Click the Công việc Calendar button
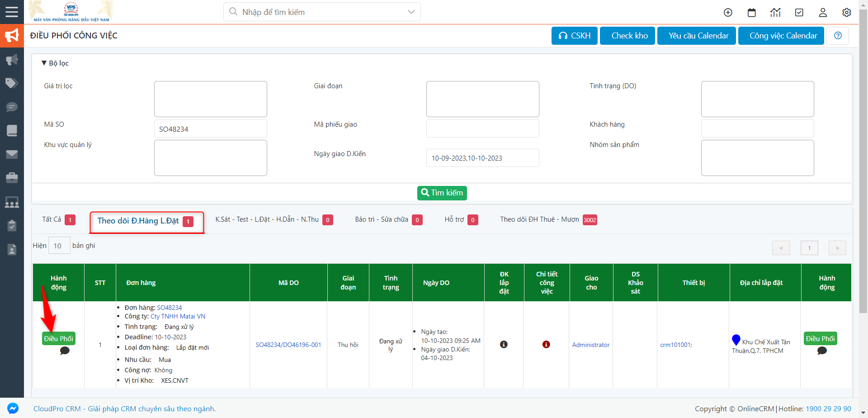This screenshot has width=868, height=418. click(781, 36)
